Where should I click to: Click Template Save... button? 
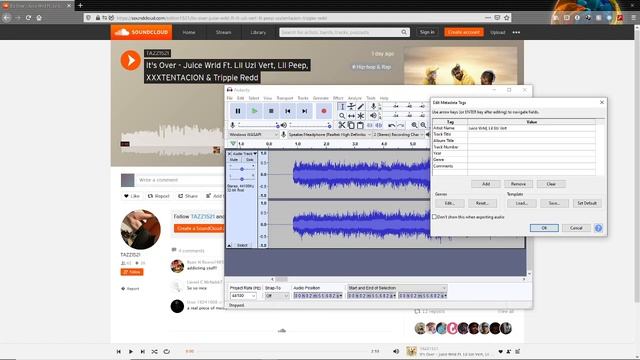click(x=554, y=203)
